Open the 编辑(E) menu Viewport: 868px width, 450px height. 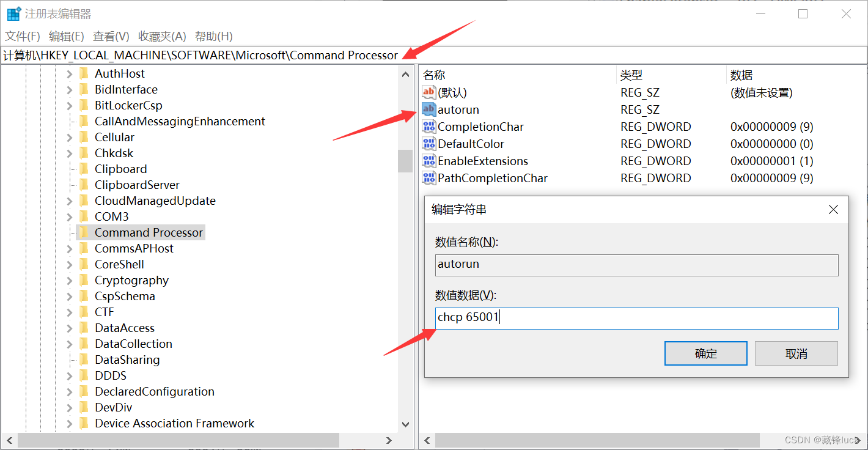click(x=66, y=36)
